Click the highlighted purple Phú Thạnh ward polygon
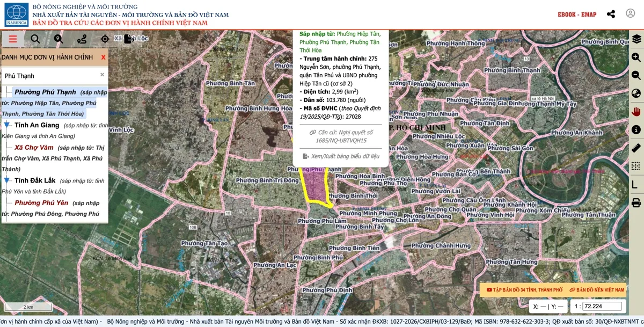This screenshot has height=327, width=644. pos(316,185)
